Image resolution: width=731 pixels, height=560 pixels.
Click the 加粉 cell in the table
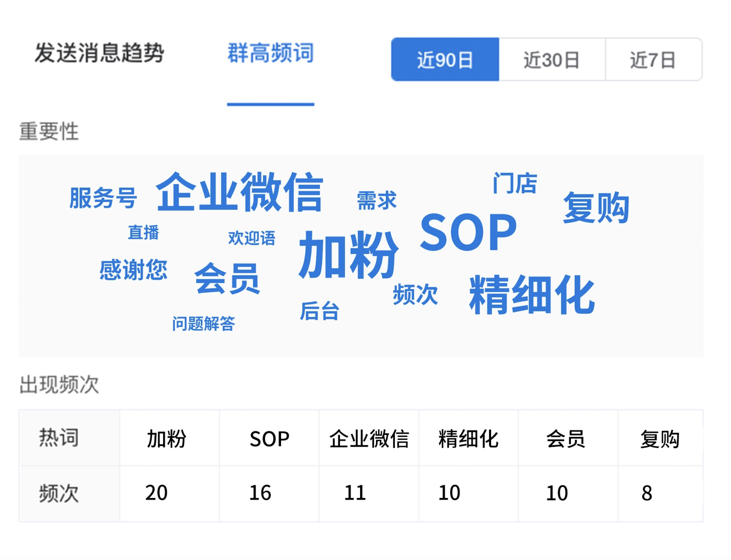pos(169,438)
